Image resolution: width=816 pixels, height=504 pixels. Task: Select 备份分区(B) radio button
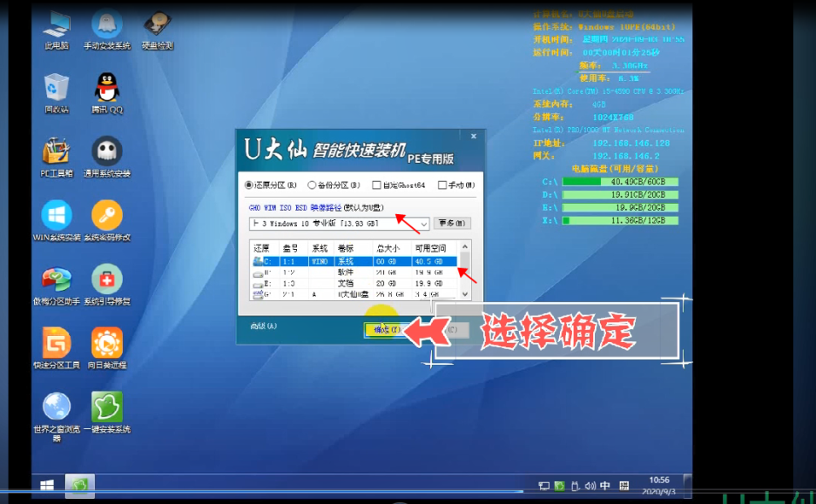[x=311, y=185]
